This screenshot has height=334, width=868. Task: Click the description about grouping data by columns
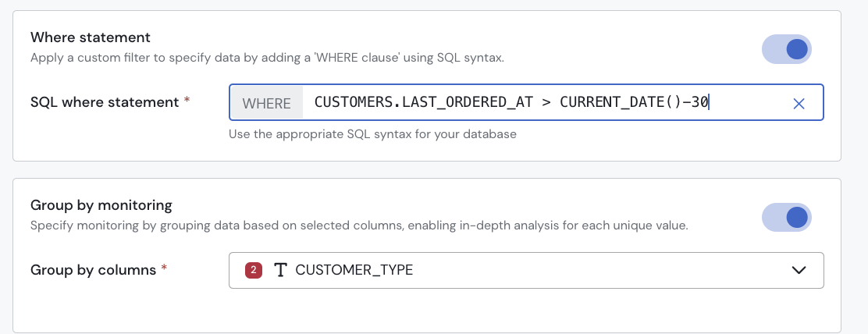point(359,226)
